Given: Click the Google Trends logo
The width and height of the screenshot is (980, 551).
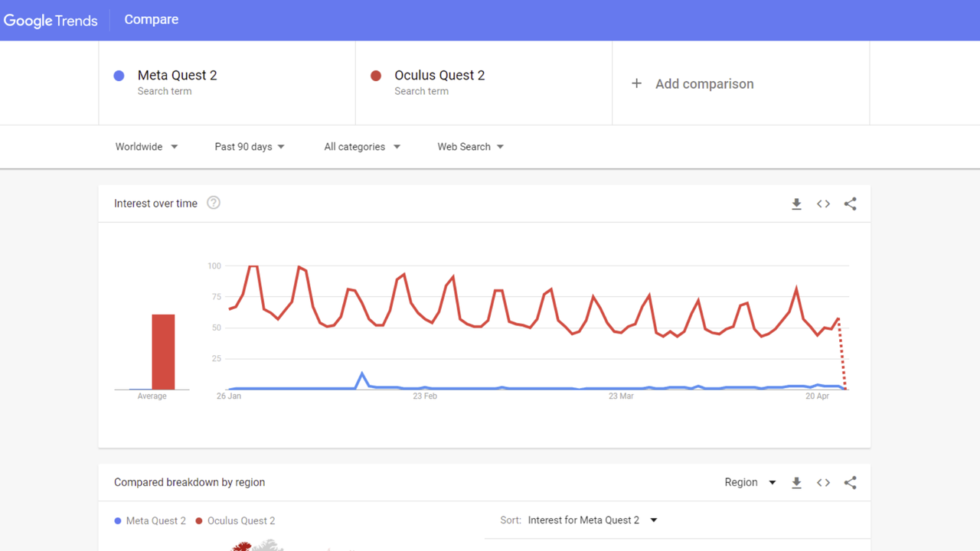Looking at the screenshot, I should (x=51, y=21).
